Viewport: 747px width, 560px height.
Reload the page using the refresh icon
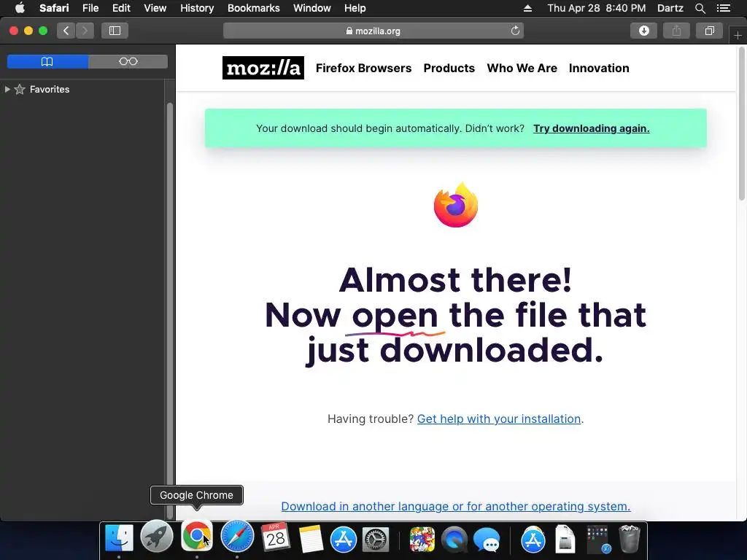(x=515, y=31)
